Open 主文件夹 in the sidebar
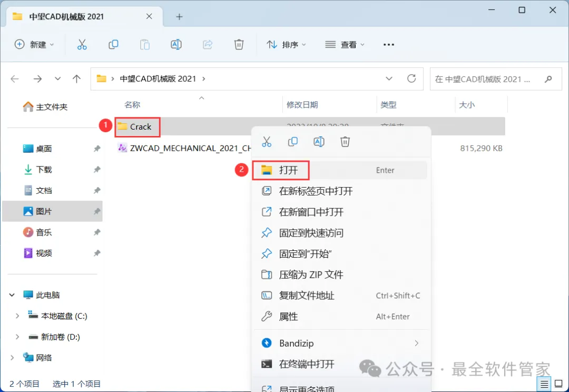This screenshot has height=392, width=569. point(45,107)
